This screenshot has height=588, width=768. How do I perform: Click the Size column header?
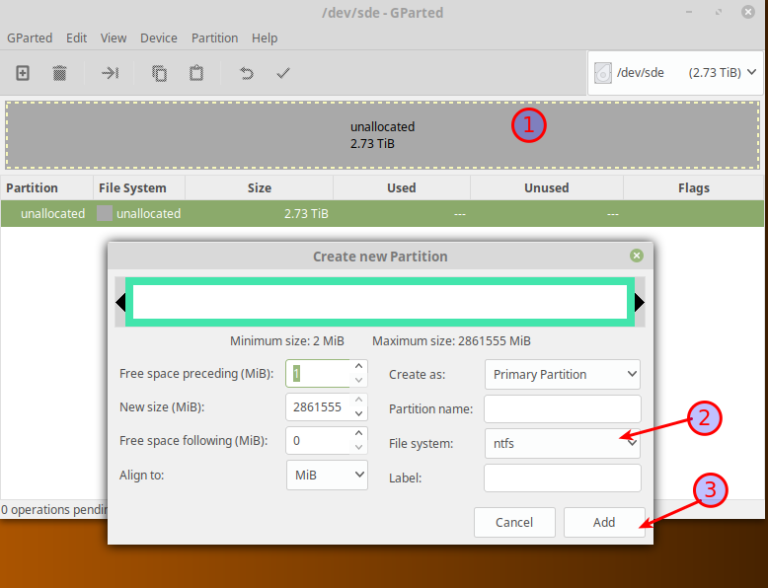[259, 188]
